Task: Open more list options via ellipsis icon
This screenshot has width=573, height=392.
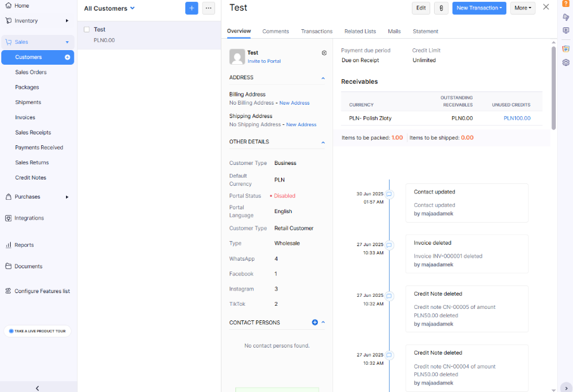Action: [x=207, y=8]
